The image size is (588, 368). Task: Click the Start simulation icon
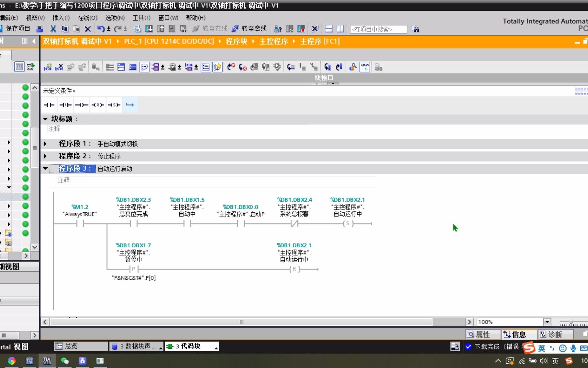pyautogui.click(x=183, y=29)
